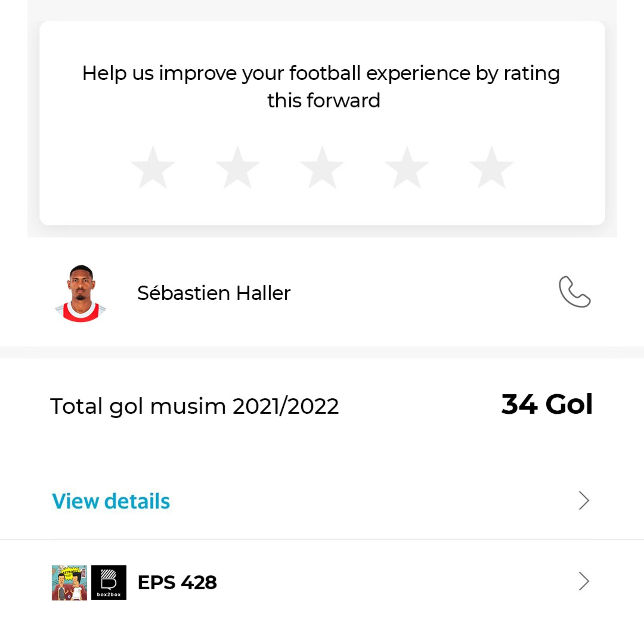Tap the cartoon podcast cover thumbnail
The height and width of the screenshot is (644, 644).
click(69, 582)
